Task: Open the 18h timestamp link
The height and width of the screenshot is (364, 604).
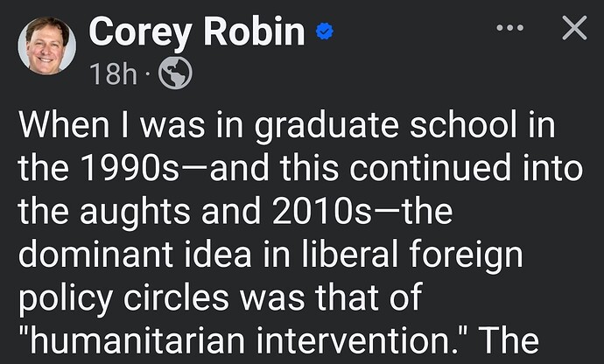Action: (x=113, y=74)
